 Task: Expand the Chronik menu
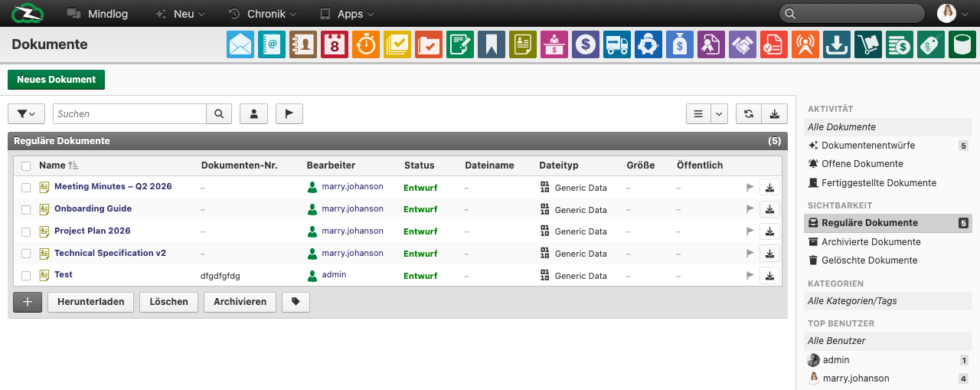point(263,14)
